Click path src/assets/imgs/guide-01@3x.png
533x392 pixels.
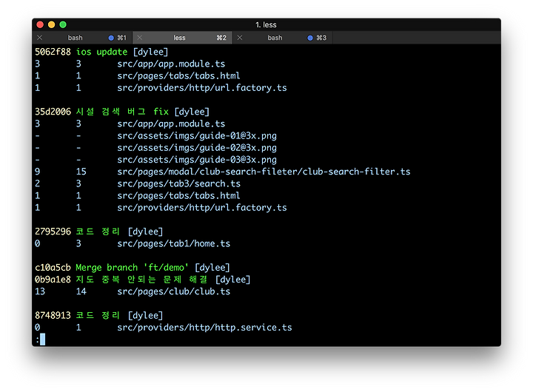click(197, 136)
